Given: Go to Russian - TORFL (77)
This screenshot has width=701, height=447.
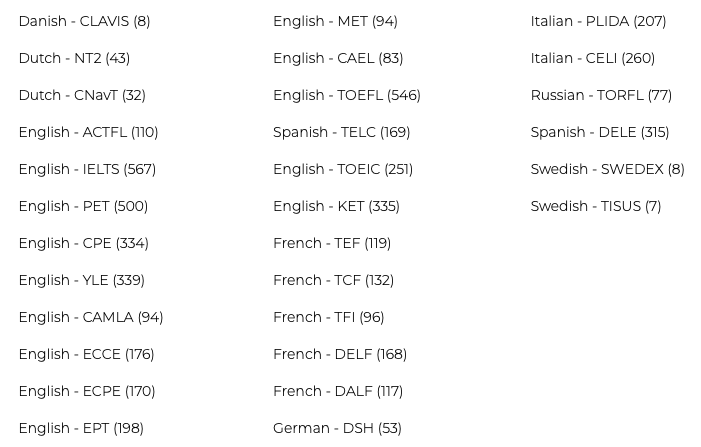Looking at the screenshot, I should point(601,96).
